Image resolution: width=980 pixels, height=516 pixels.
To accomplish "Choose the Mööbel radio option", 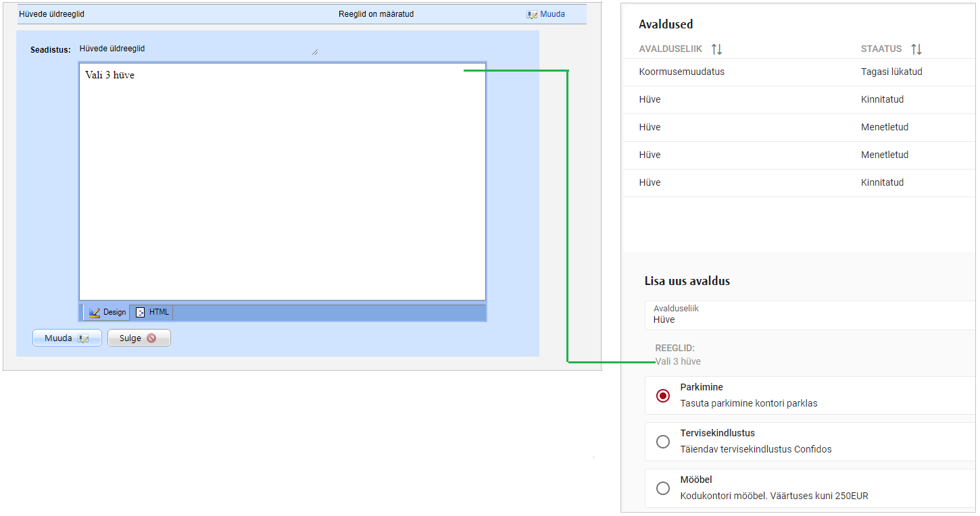I will pyautogui.click(x=663, y=488).
